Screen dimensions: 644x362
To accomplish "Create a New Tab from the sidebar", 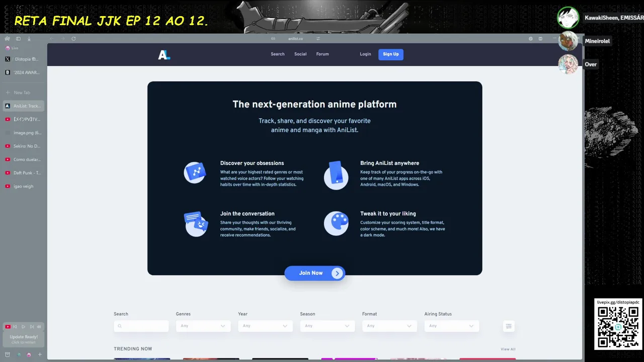I will coord(23,93).
